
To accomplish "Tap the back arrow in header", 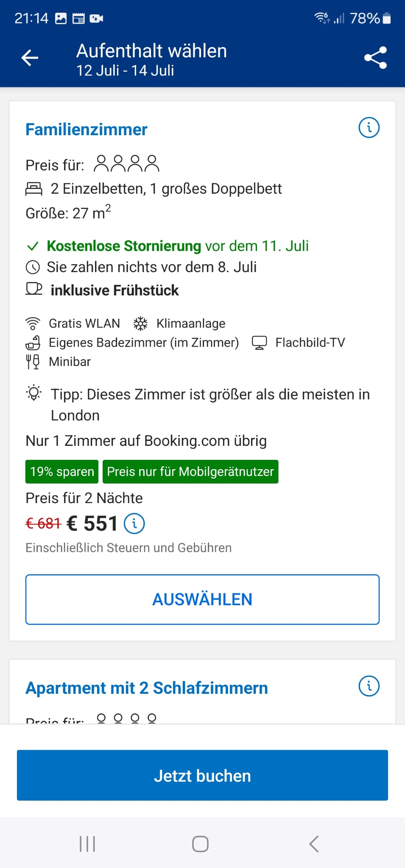I will (x=30, y=58).
